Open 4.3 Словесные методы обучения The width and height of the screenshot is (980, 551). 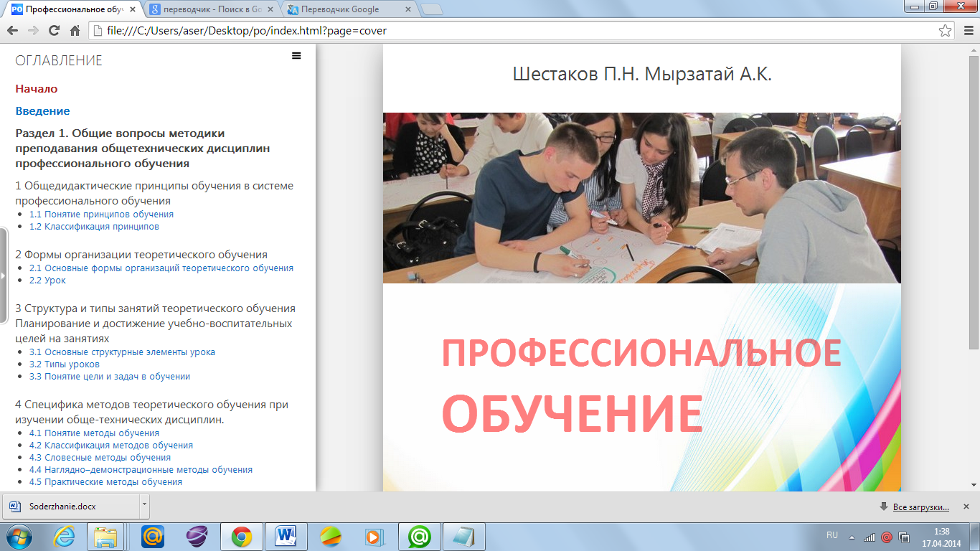tap(100, 458)
